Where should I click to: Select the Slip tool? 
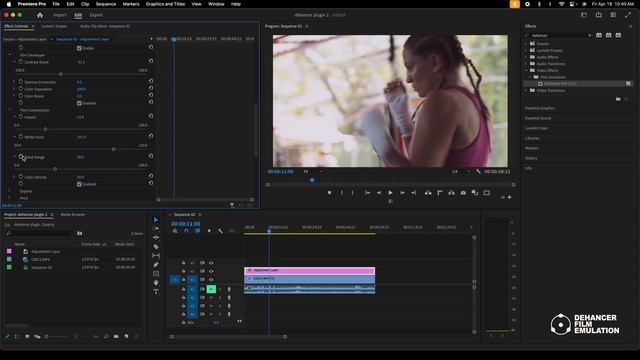pyautogui.click(x=156, y=256)
